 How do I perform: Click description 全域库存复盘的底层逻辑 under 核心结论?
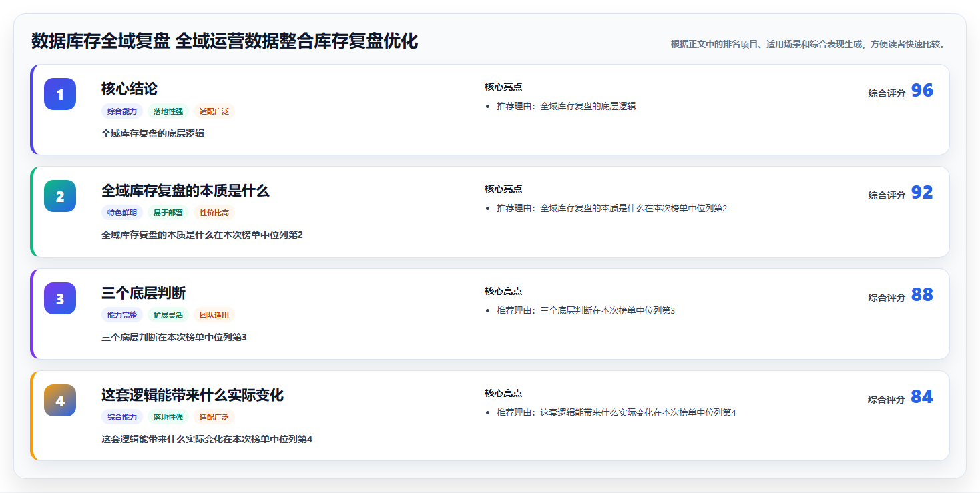click(153, 133)
